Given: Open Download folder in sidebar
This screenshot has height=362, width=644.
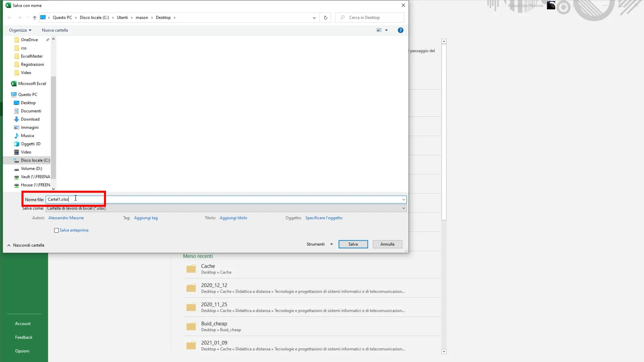Looking at the screenshot, I should coord(30,119).
